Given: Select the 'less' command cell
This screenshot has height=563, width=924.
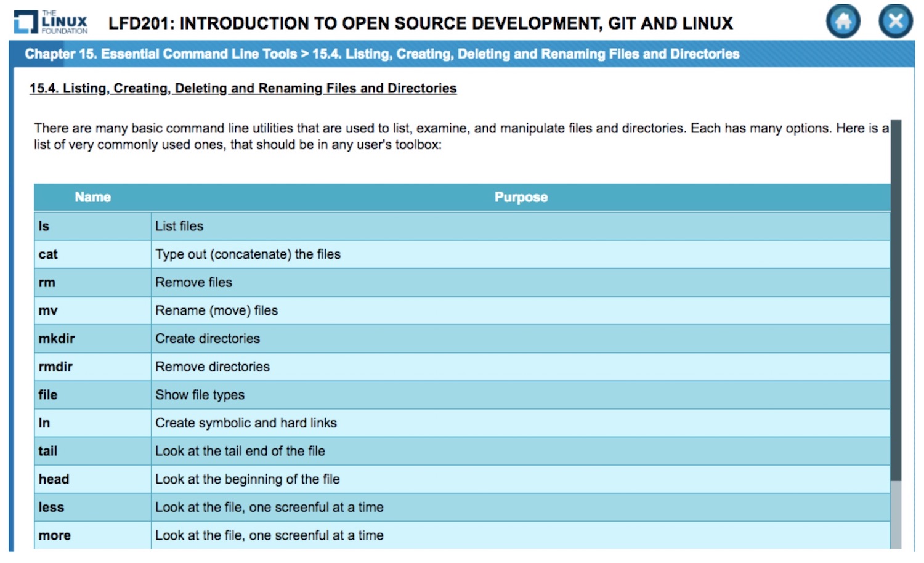Looking at the screenshot, I should [93, 508].
